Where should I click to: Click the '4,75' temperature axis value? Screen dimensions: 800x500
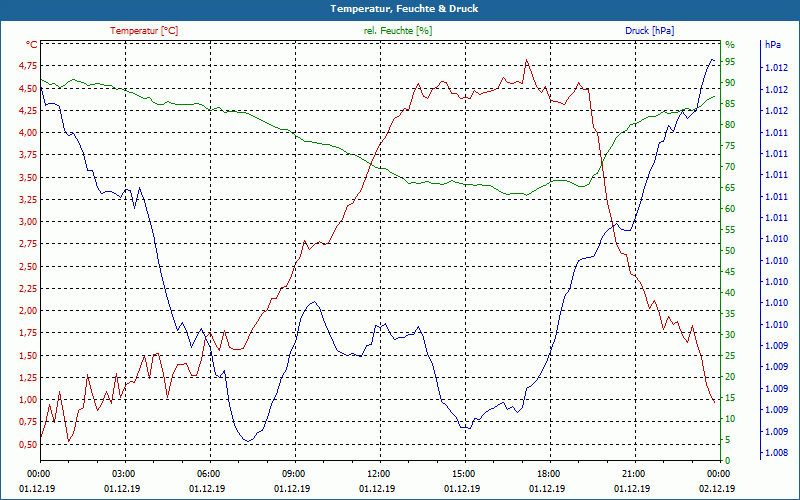[x=29, y=66]
